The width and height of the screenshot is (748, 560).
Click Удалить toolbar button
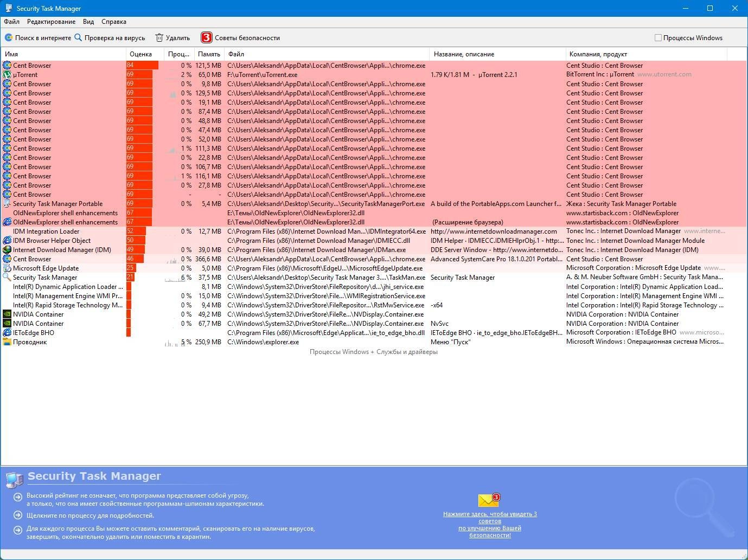(172, 38)
